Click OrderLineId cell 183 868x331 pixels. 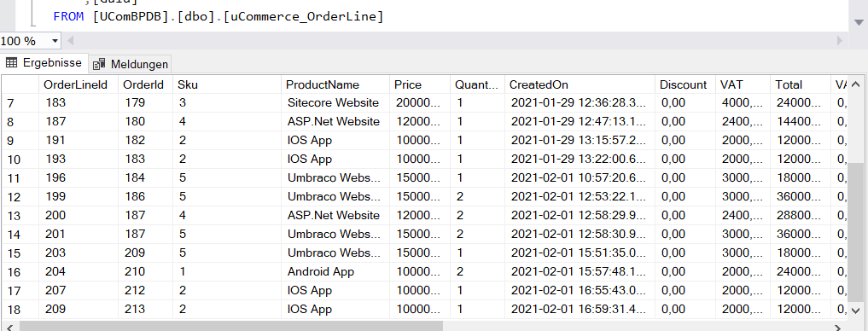click(x=79, y=103)
